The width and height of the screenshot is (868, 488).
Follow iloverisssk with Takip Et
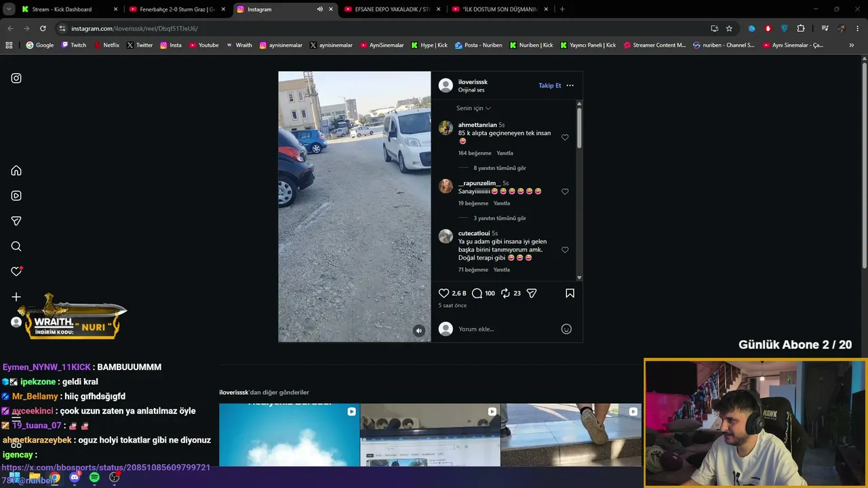point(550,85)
